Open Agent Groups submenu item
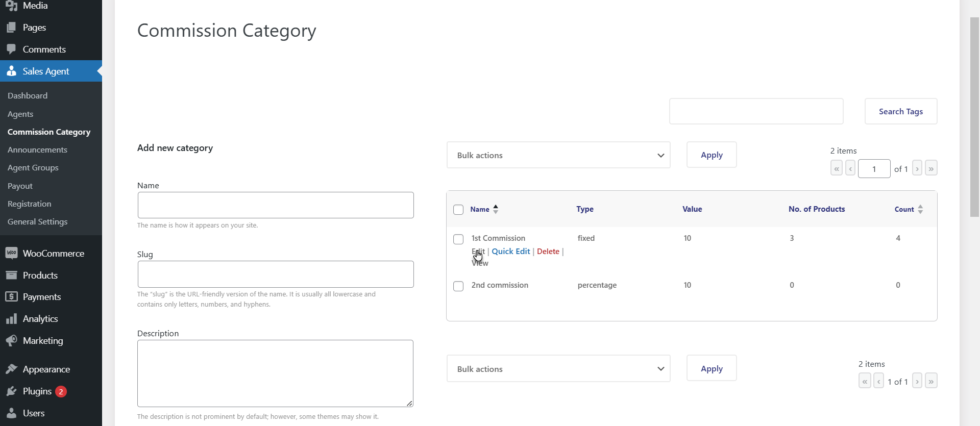This screenshot has width=980, height=426. tap(33, 168)
